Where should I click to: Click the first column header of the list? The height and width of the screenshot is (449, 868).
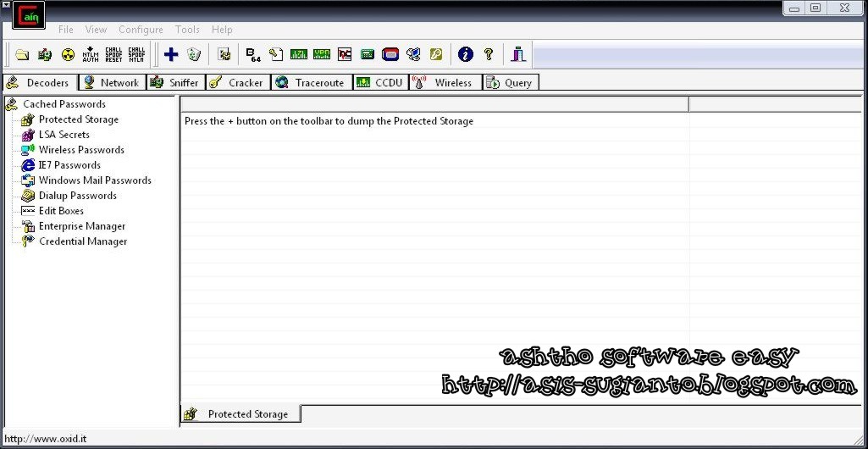pyautogui.click(x=434, y=104)
